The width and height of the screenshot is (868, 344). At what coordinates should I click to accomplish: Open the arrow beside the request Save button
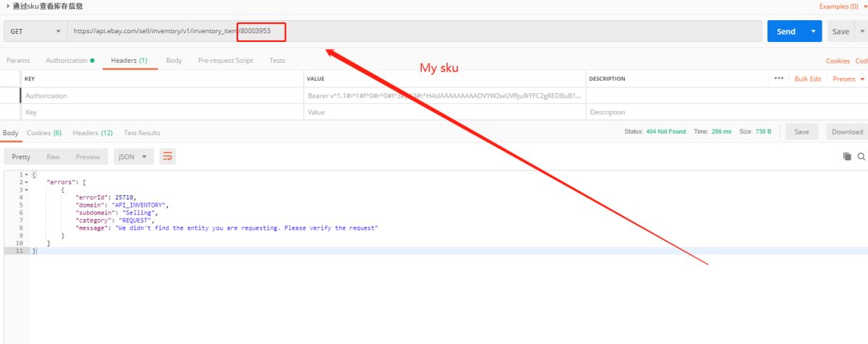[861, 32]
